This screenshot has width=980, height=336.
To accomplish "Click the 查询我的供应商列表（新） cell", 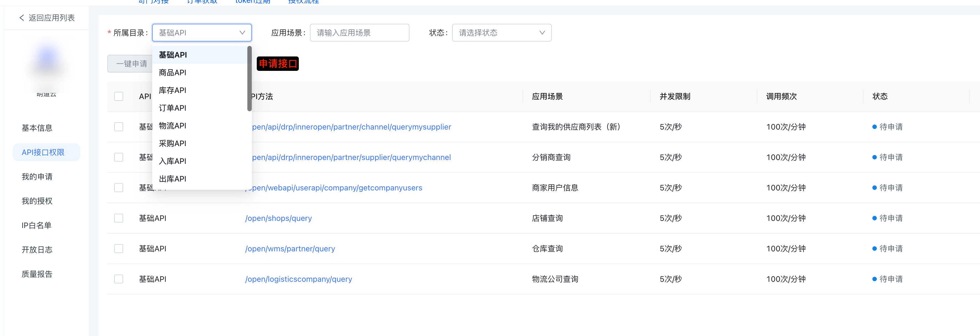I will coord(577,127).
